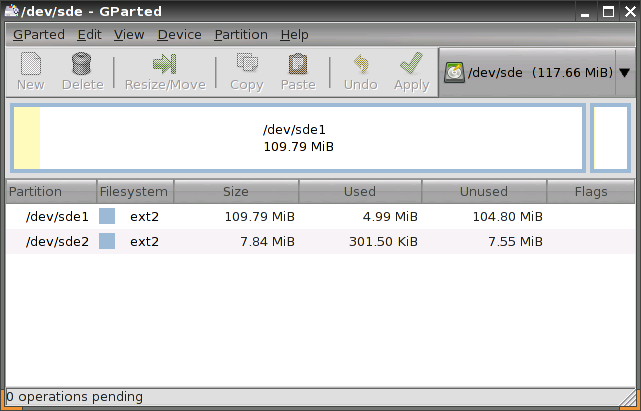Click the ext2 color swatch for /dev/sde1
The image size is (641, 411).
pos(107,216)
